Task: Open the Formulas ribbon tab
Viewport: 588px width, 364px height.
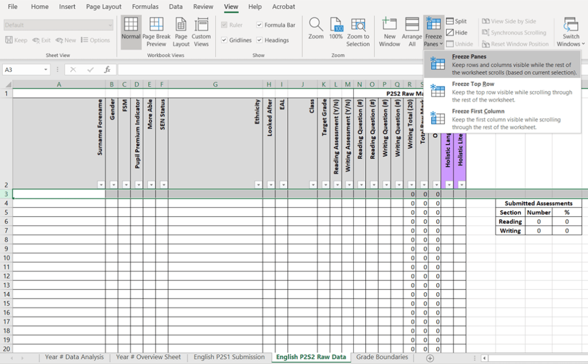Action: 145,7
